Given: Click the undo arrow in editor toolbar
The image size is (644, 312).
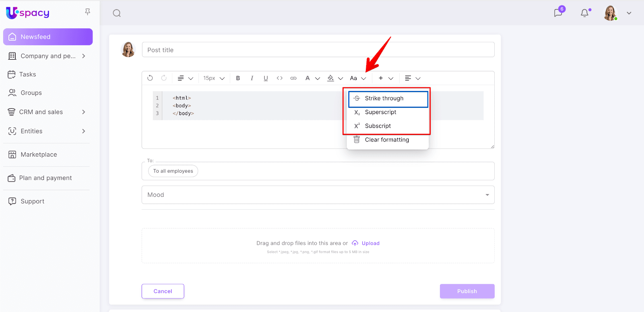Looking at the screenshot, I should (x=150, y=78).
